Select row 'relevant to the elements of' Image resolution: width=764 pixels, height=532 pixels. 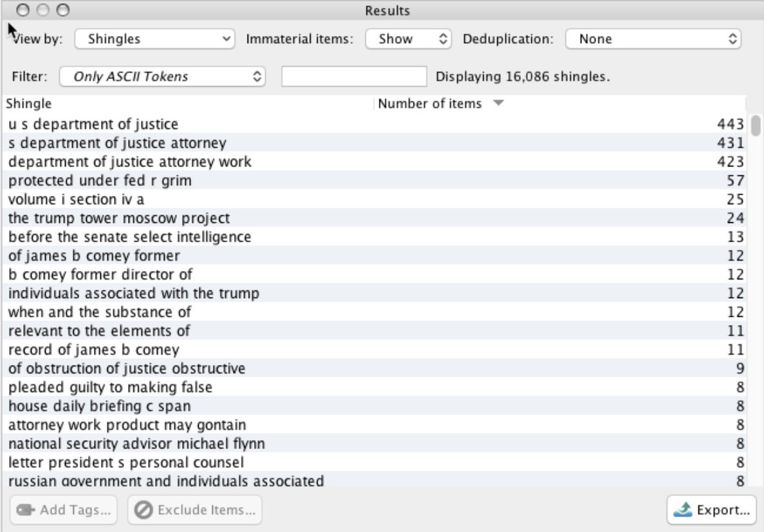coord(374,331)
